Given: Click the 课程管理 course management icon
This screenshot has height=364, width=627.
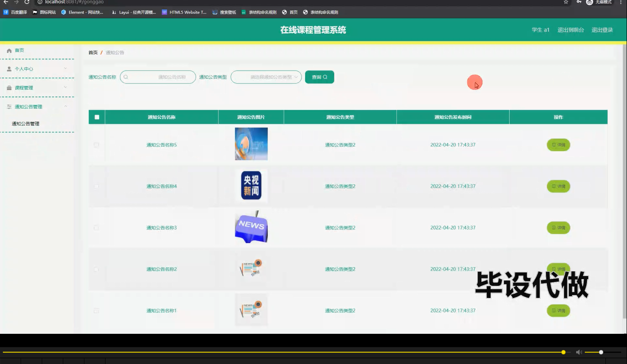Looking at the screenshot, I should tap(9, 87).
